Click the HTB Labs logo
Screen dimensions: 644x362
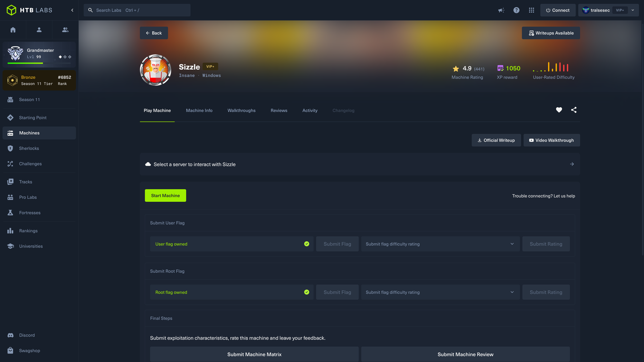29,10
